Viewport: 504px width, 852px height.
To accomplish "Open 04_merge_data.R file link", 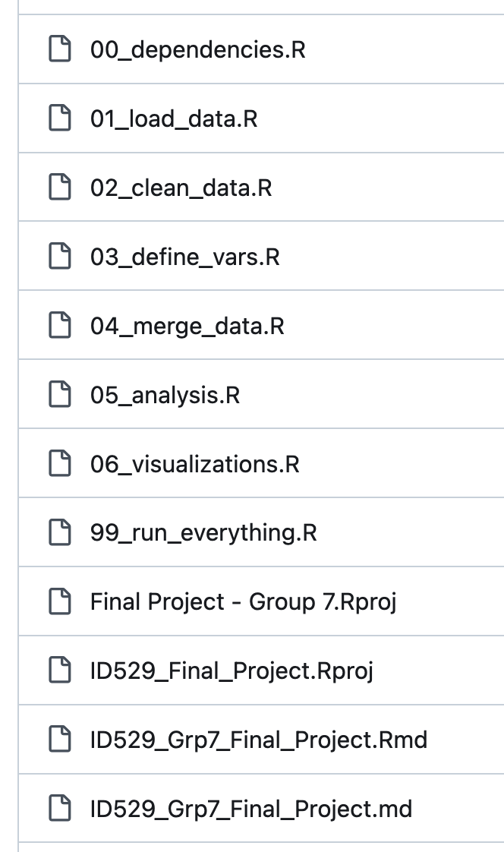I will (187, 327).
